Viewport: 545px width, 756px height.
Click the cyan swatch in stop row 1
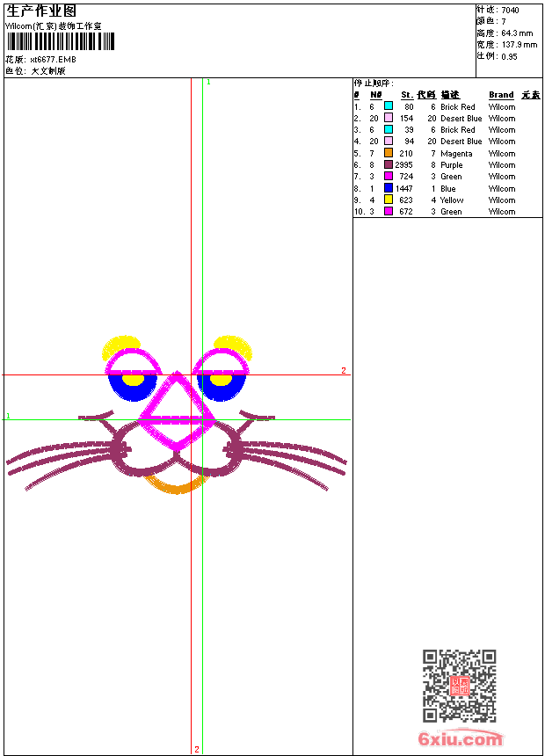(x=389, y=106)
